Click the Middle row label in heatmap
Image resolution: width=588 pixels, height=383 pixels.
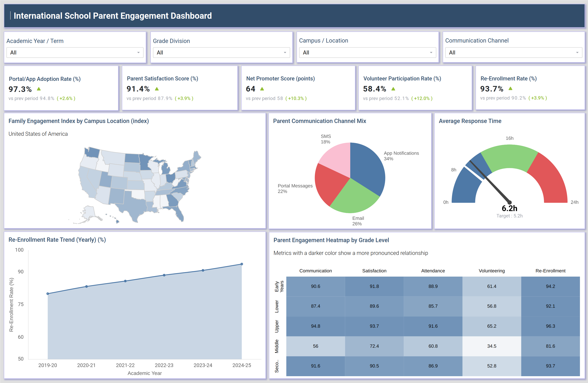point(277,346)
